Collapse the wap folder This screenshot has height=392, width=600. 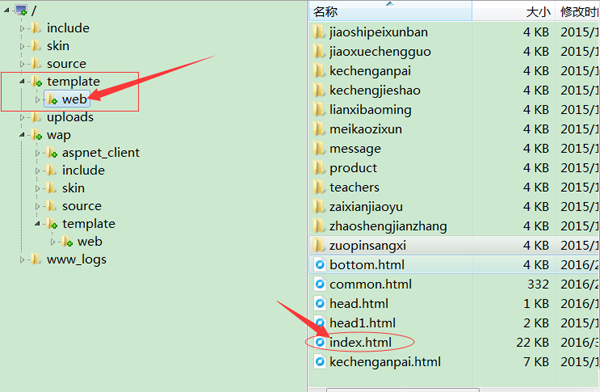point(22,135)
